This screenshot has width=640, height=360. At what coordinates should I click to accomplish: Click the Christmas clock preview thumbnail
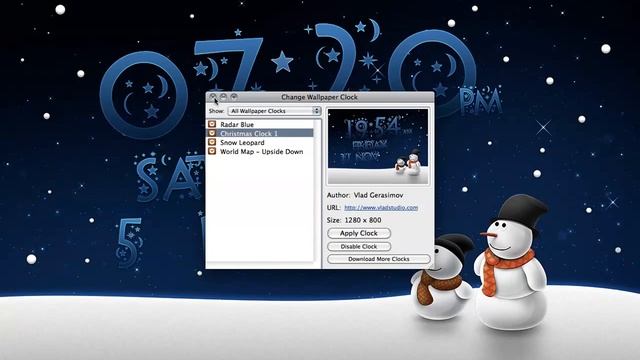[x=378, y=146]
